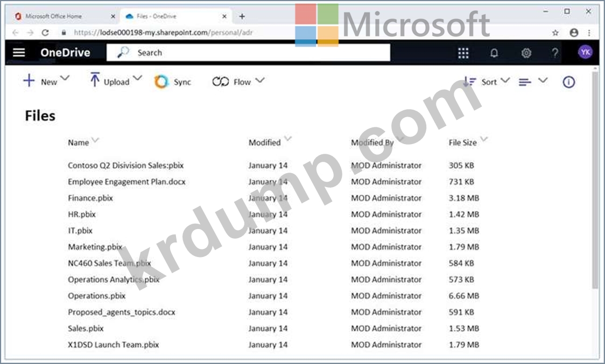Screen dimensions: 605x364
Task: Open the Operations.pbix file
Action: [x=97, y=296]
